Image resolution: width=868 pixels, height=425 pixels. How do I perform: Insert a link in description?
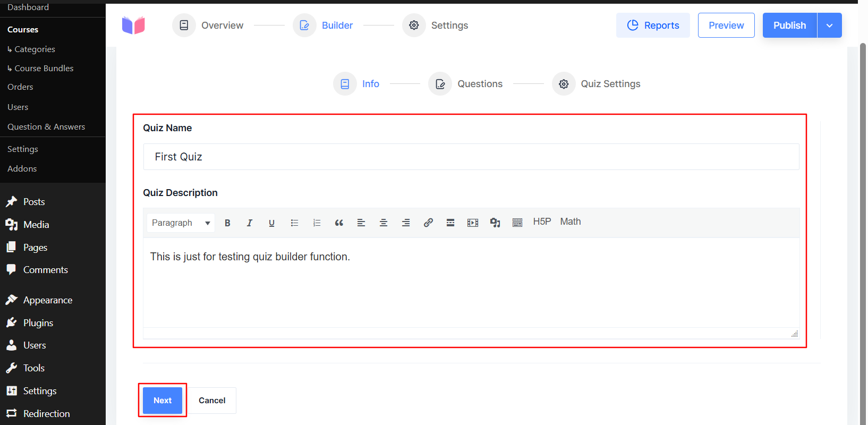click(428, 223)
